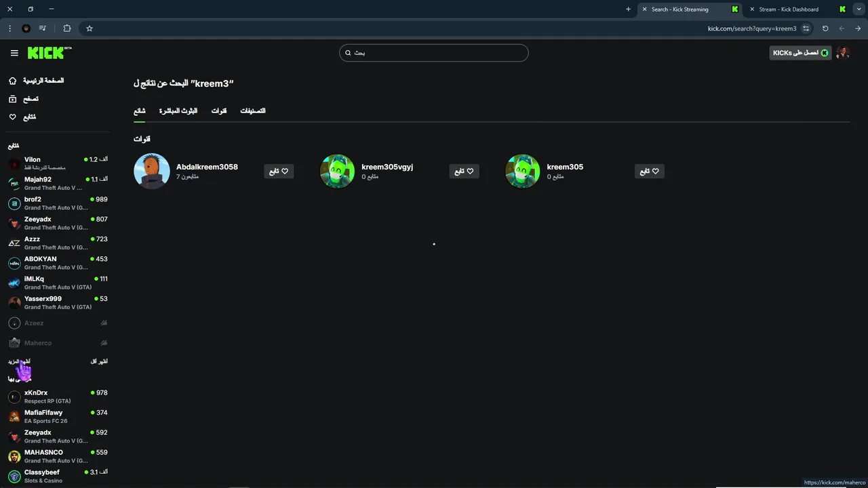Click the address bar URL
Viewport: 868px width, 488px height.
[x=752, y=28]
